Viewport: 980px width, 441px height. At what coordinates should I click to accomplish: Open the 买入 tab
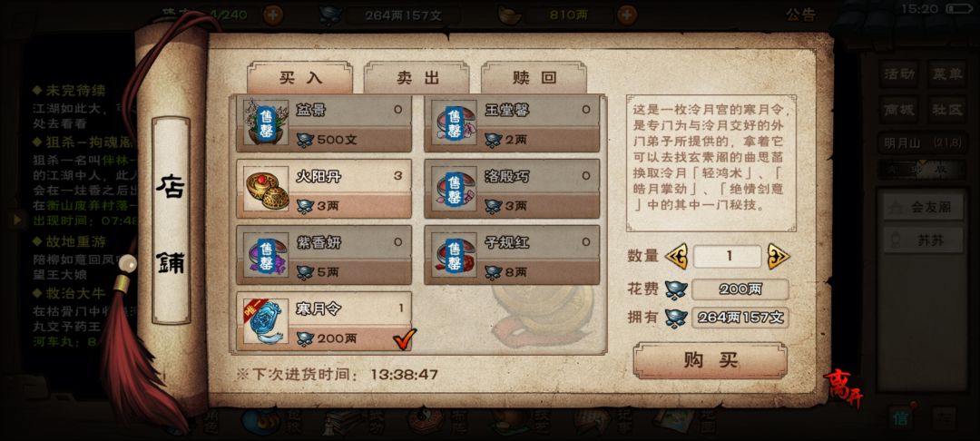pyautogui.click(x=300, y=77)
